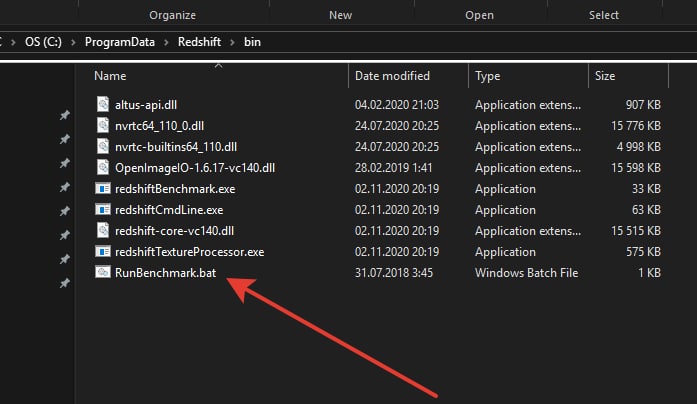Click the 15 776 KB size cell
Screen dimensions: 697x404
[x=636, y=126]
